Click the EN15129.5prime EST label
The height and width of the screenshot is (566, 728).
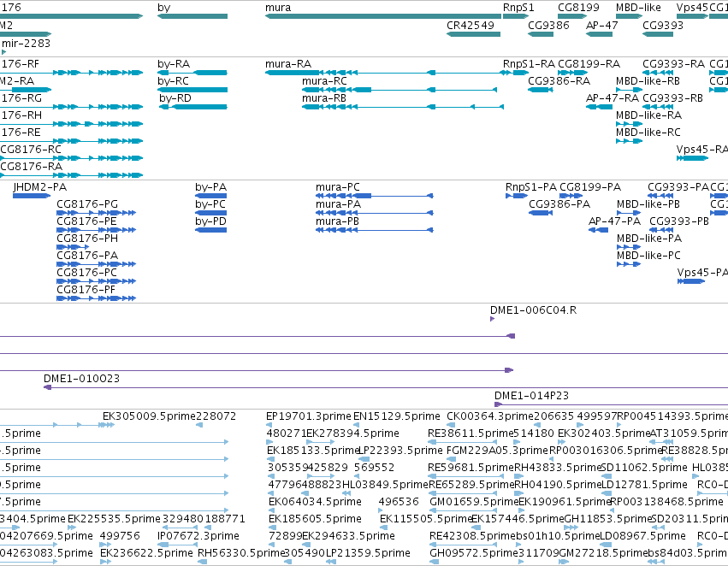coord(397,416)
